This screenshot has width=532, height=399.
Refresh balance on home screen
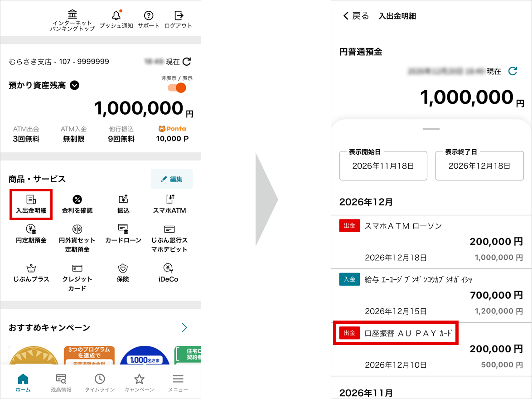pyautogui.click(x=187, y=62)
